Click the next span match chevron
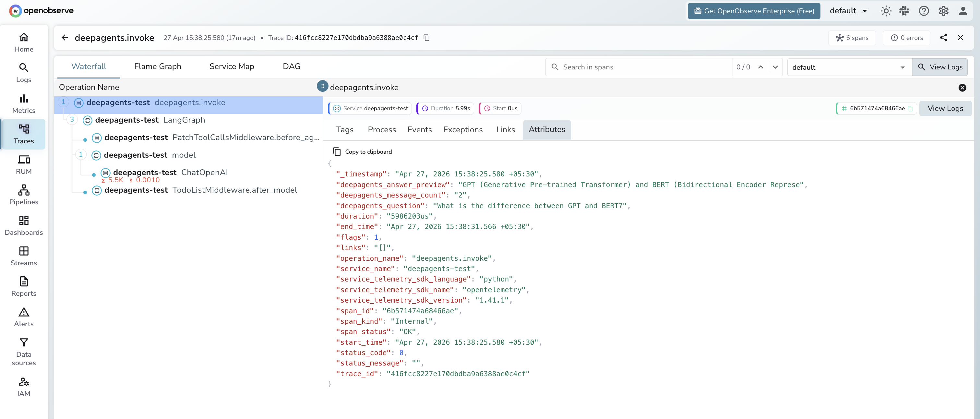 775,67
